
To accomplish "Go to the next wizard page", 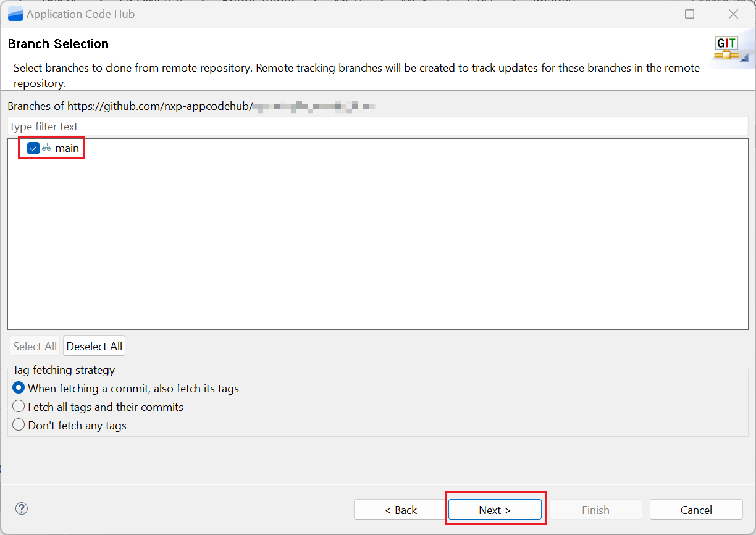I will pyautogui.click(x=495, y=510).
